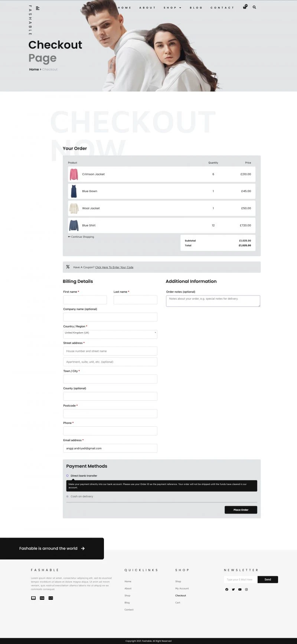Open the Facebook social icon in footer
The image size is (297, 644).
227,589
